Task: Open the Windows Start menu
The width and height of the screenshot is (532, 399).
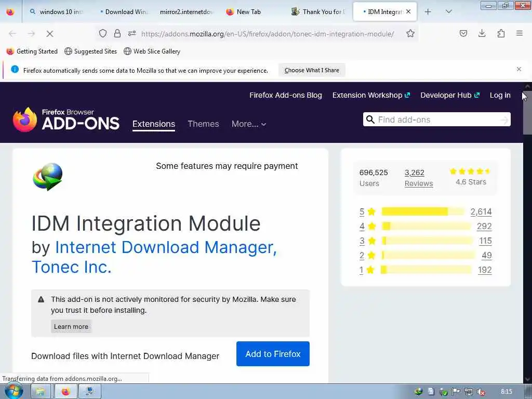Action: (x=14, y=391)
